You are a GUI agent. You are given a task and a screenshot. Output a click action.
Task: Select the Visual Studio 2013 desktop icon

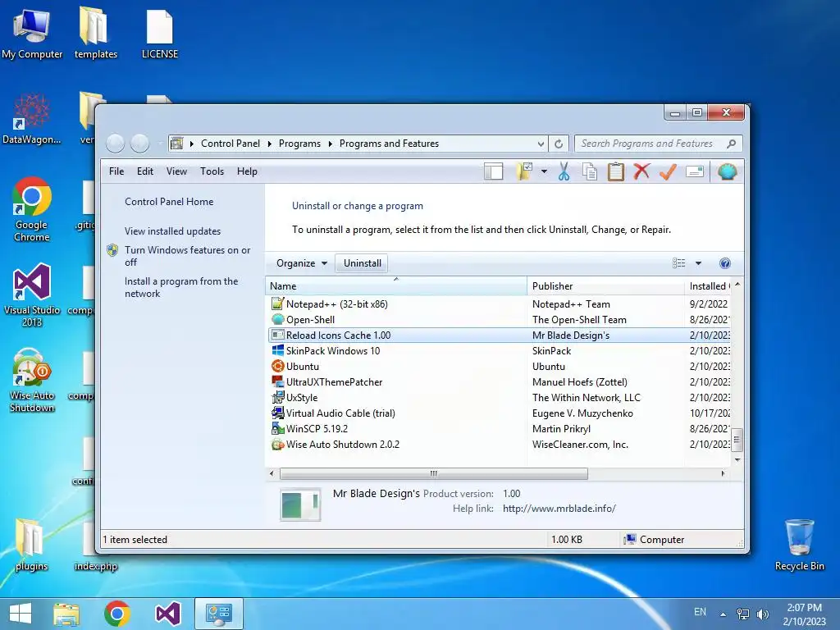tap(32, 294)
